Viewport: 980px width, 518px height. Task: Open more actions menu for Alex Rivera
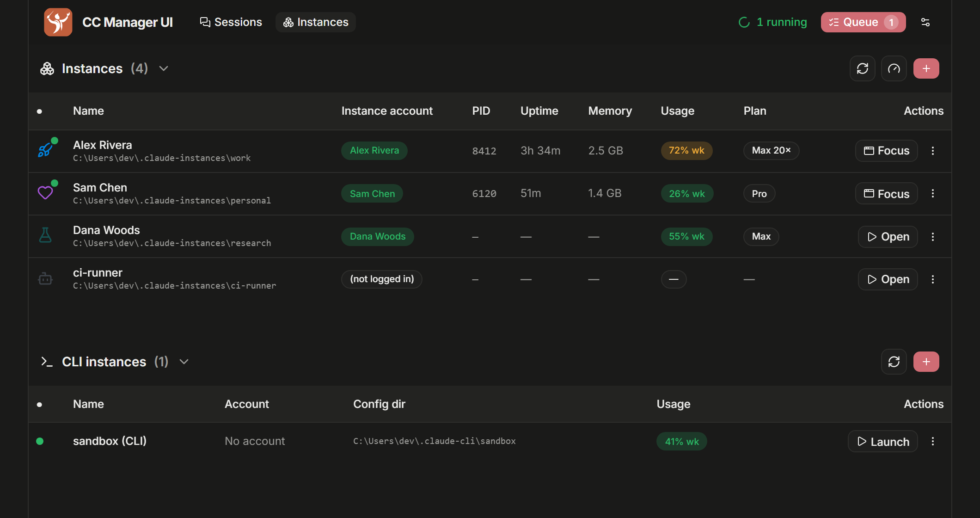933,151
